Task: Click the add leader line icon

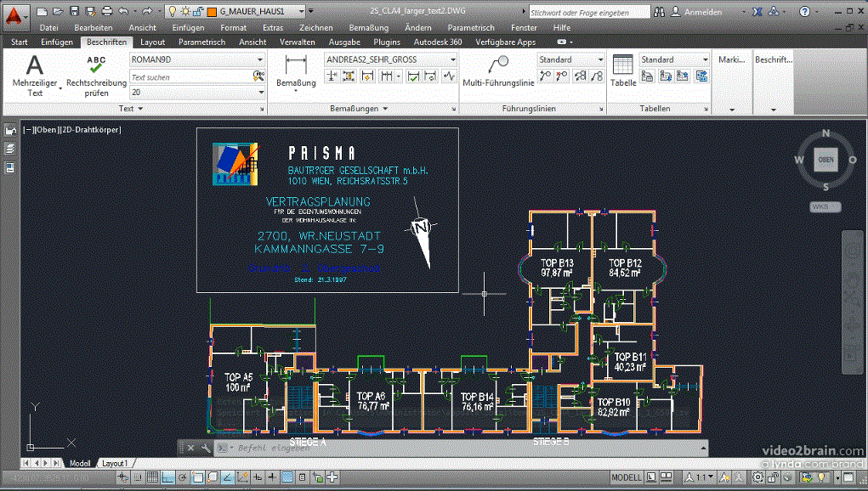Action: [x=545, y=76]
